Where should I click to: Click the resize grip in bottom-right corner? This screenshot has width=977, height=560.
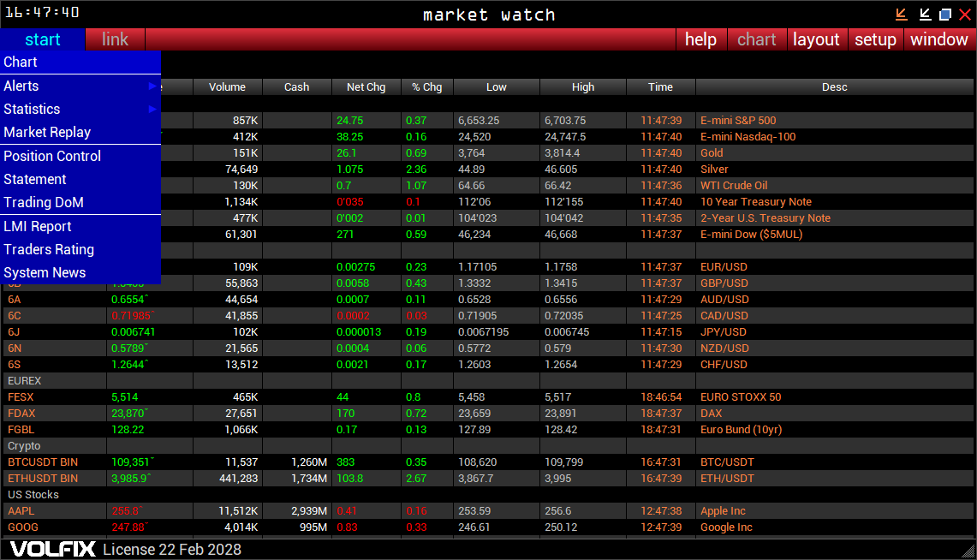point(968,551)
